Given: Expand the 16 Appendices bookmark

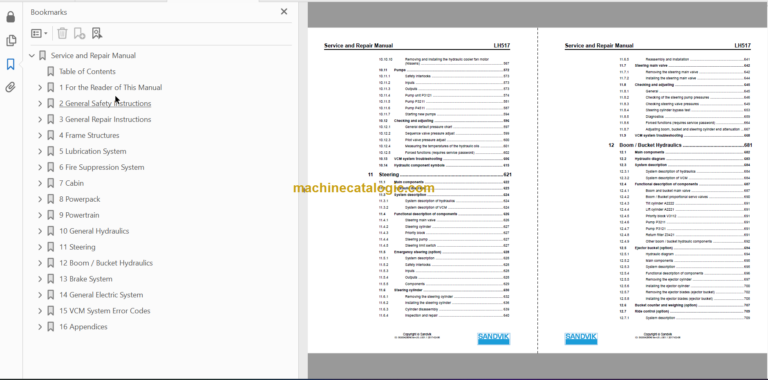Looking at the screenshot, I should (x=40, y=327).
